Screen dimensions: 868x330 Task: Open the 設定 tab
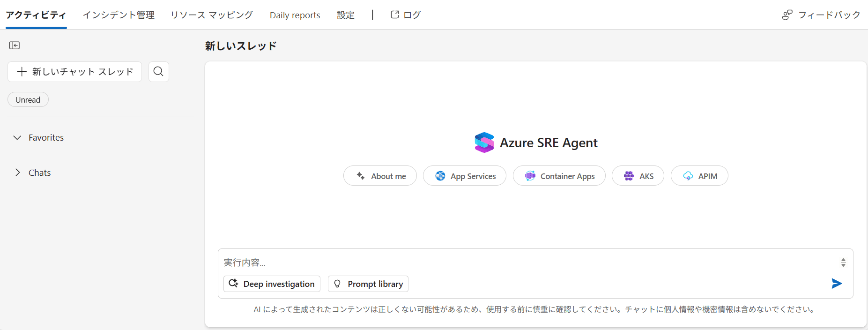pyautogui.click(x=346, y=15)
